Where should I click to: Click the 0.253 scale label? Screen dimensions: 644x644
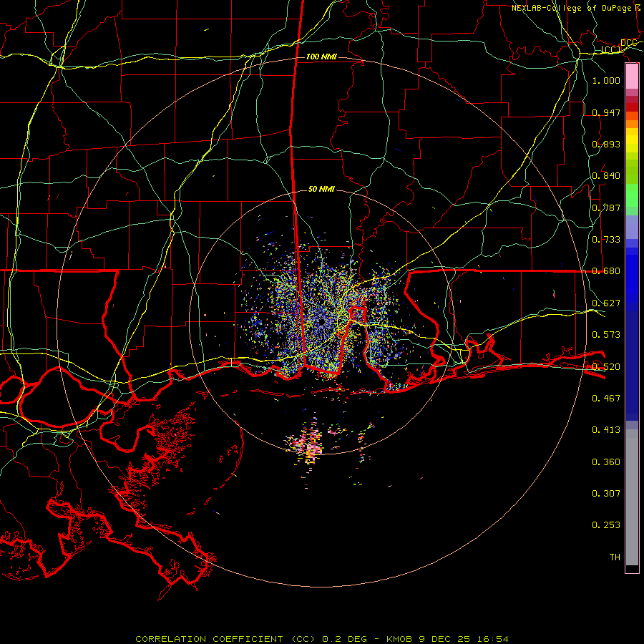606,525
